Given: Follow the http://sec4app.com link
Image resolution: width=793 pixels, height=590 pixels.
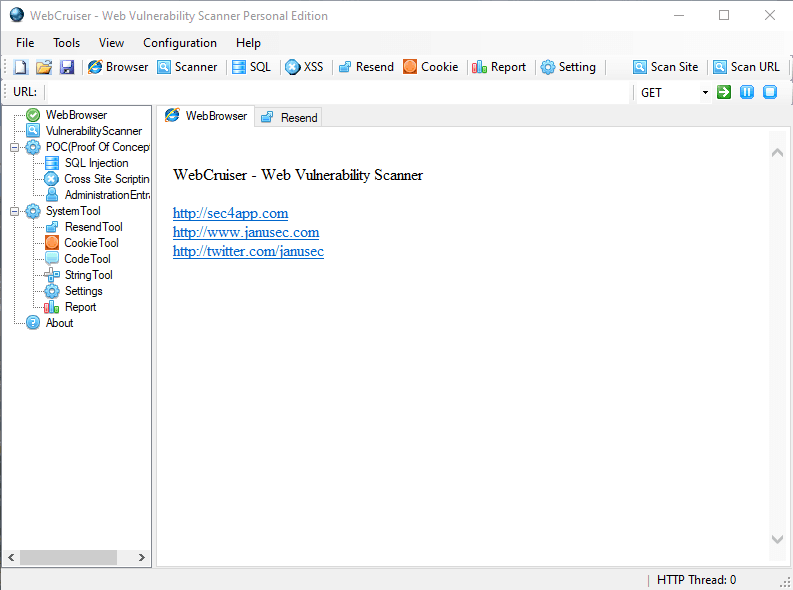Looking at the screenshot, I should tap(230, 213).
